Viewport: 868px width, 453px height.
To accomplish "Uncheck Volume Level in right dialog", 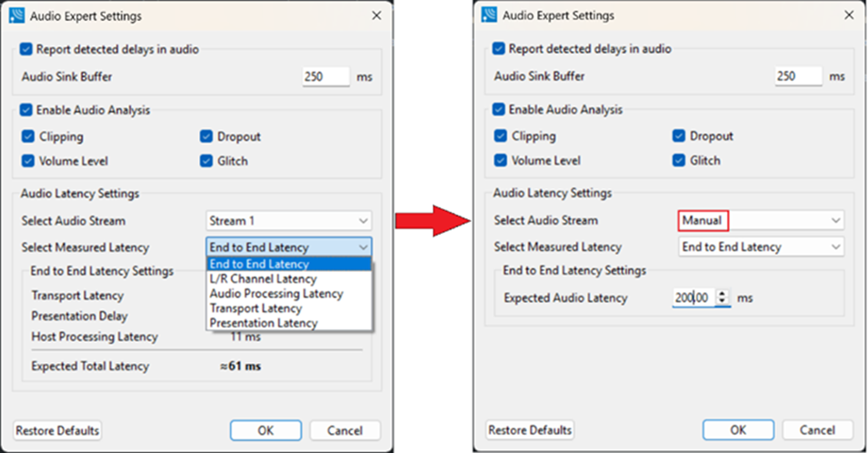I will 501,161.
